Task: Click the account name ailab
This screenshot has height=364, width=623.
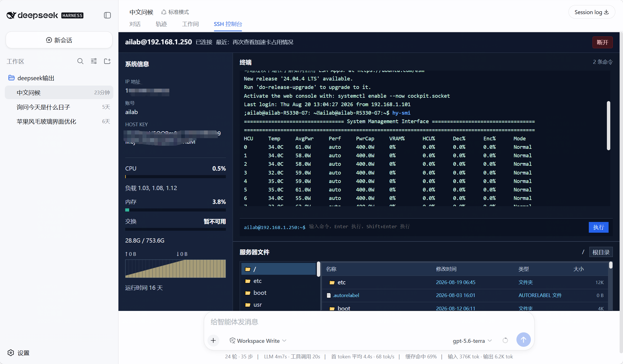Action: pos(131,112)
